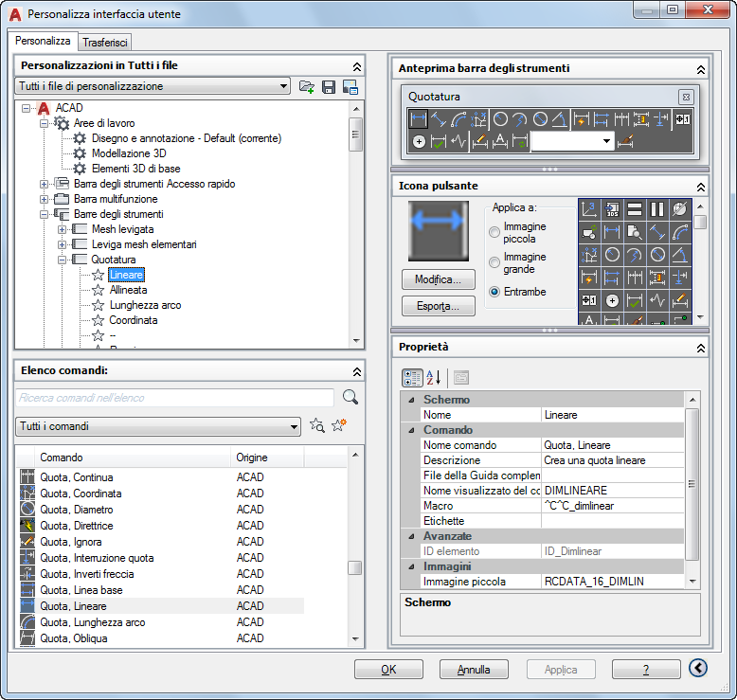Image resolution: width=737 pixels, height=700 pixels.
Task: Click the Esporta... button
Action: click(439, 306)
